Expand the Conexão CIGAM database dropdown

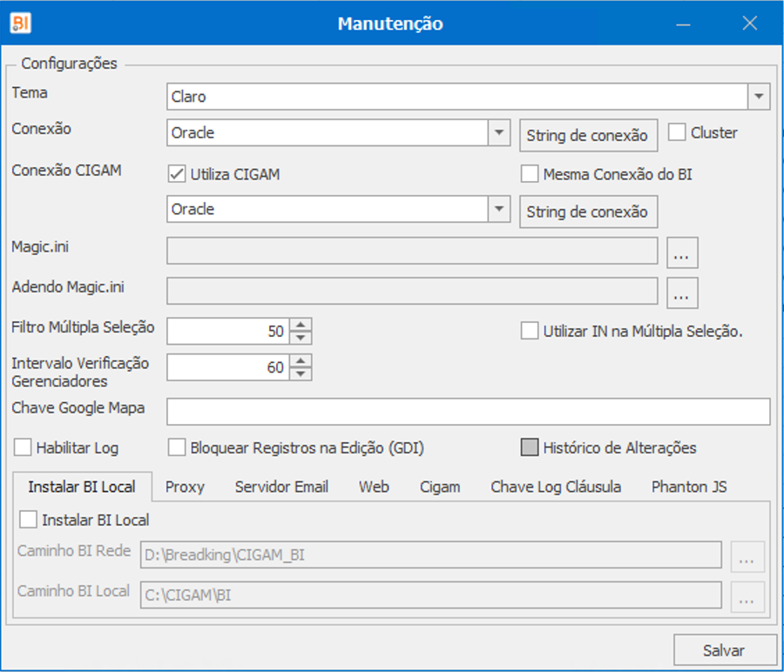[x=498, y=210]
